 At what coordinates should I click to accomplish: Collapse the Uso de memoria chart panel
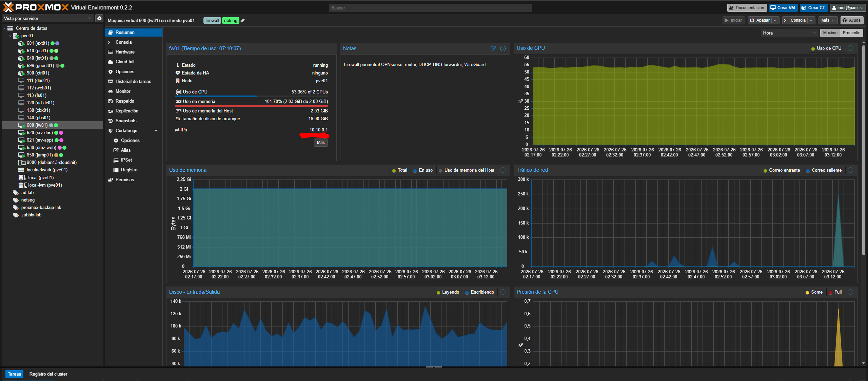click(503, 170)
